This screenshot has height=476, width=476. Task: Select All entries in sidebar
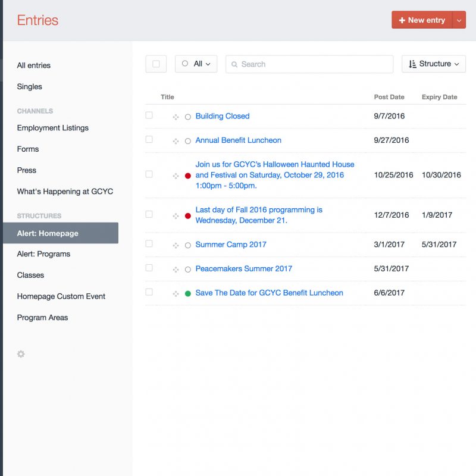[34, 65]
